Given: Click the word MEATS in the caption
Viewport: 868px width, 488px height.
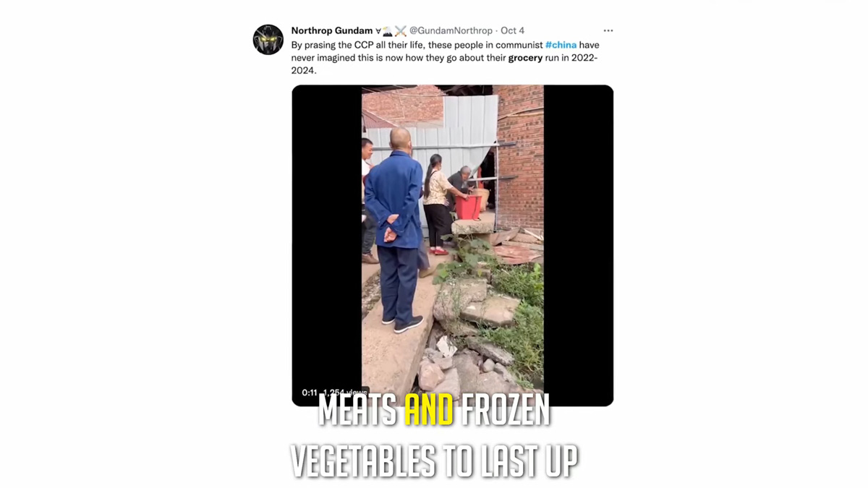Looking at the screenshot, I should click(x=358, y=410).
